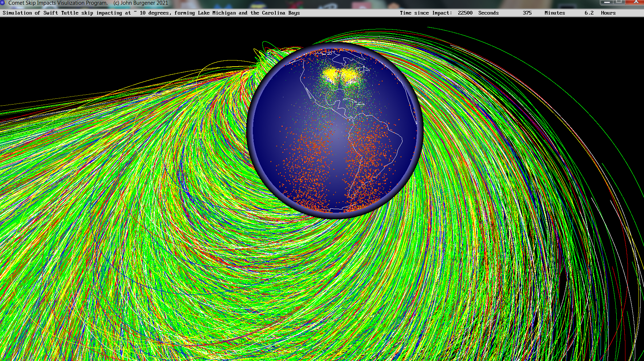644x361 pixels.
Task: Click the window title 'Comet Skip Impacts Visulization Program'
Action: coord(58,3)
